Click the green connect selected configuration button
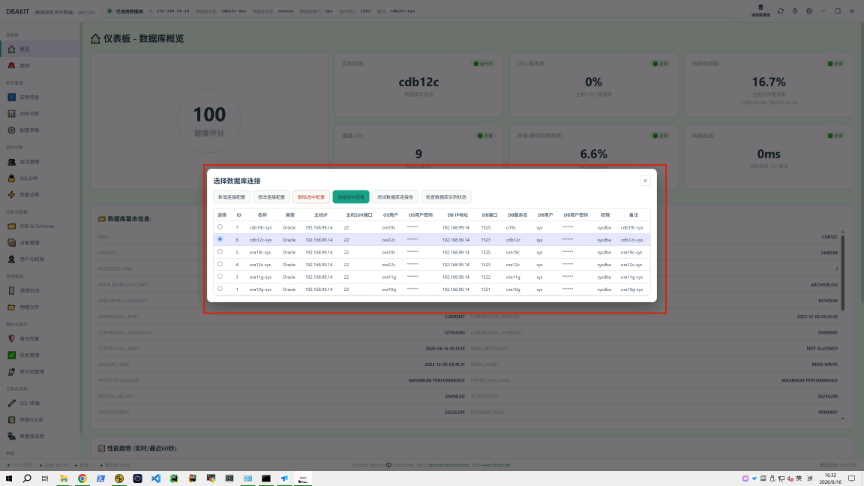This screenshot has height=486, width=864. [x=350, y=197]
